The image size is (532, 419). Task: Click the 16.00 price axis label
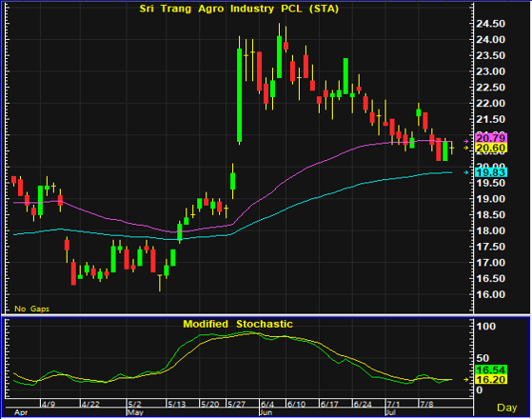[491, 294]
